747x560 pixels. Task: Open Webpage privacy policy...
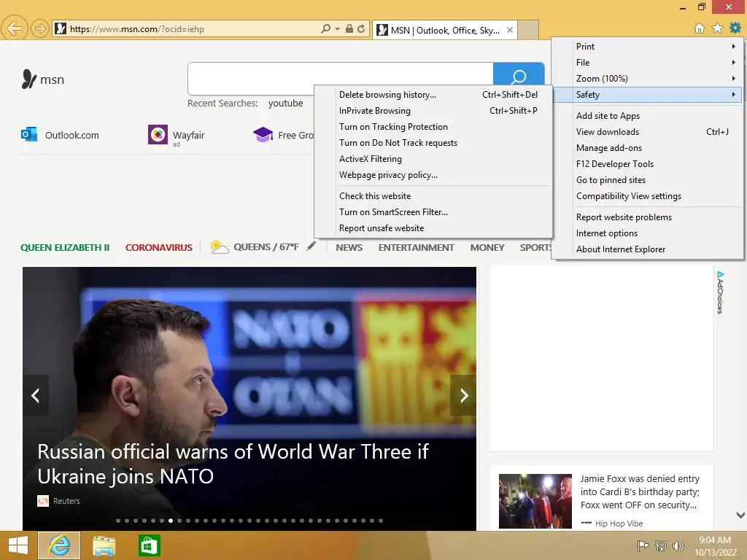[433, 175]
